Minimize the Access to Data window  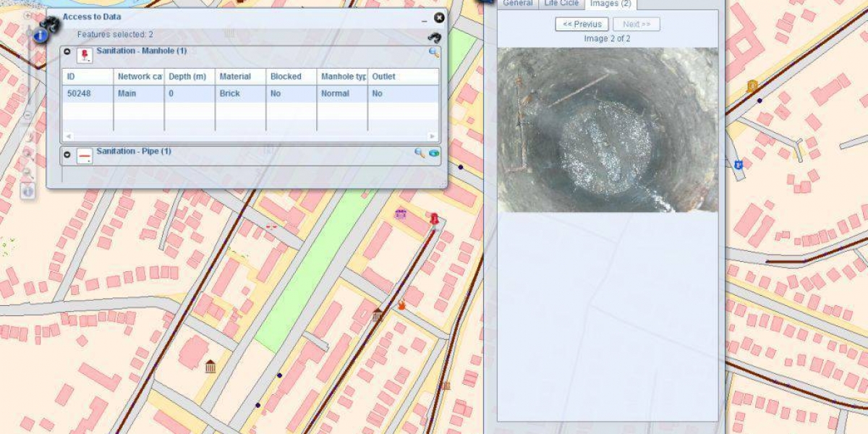[425, 22]
